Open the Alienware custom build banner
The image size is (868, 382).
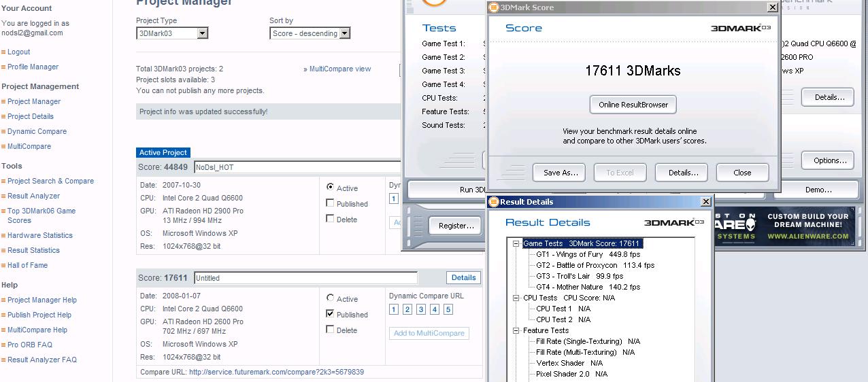click(x=784, y=226)
